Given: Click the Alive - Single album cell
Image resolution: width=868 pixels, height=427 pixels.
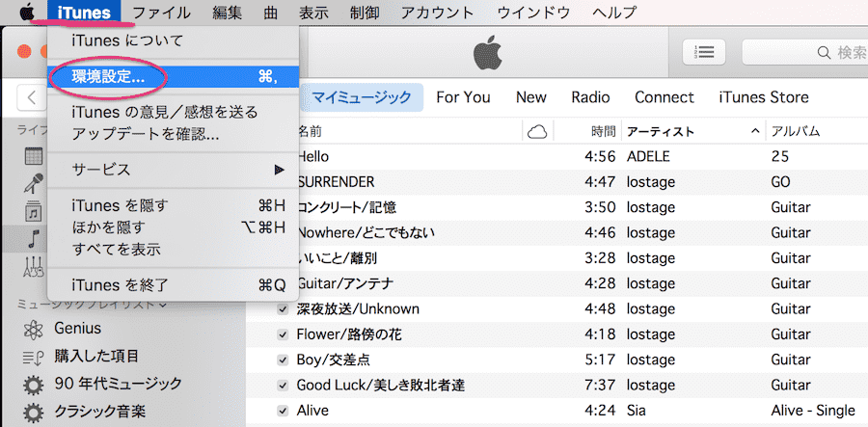Looking at the screenshot, I should tap(813, 411).
